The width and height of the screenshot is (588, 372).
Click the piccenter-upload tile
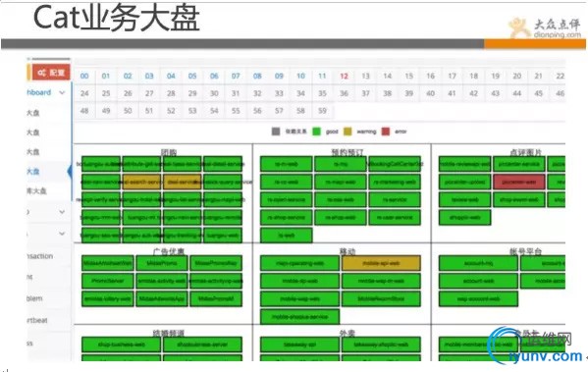(464, 182)
